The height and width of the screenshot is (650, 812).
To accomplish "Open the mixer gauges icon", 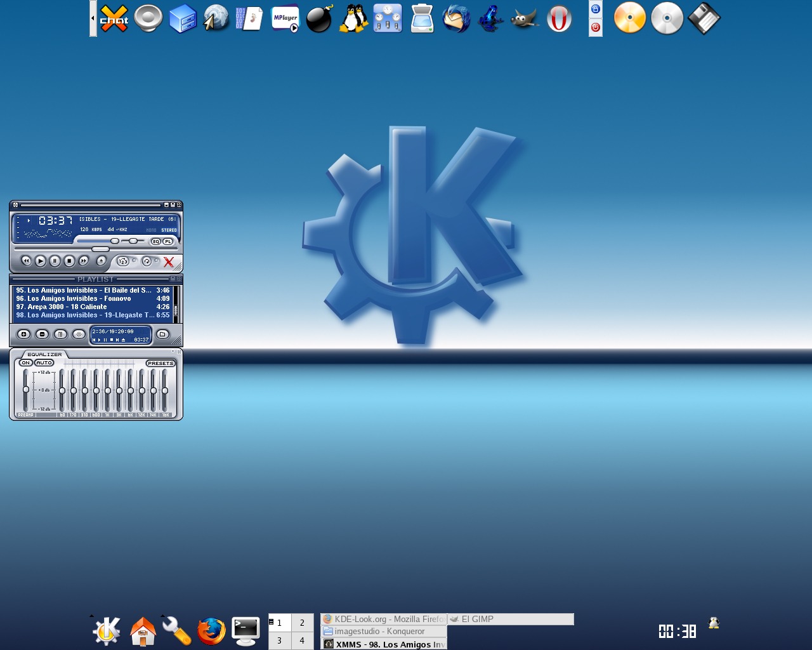I will coord(388,18).
